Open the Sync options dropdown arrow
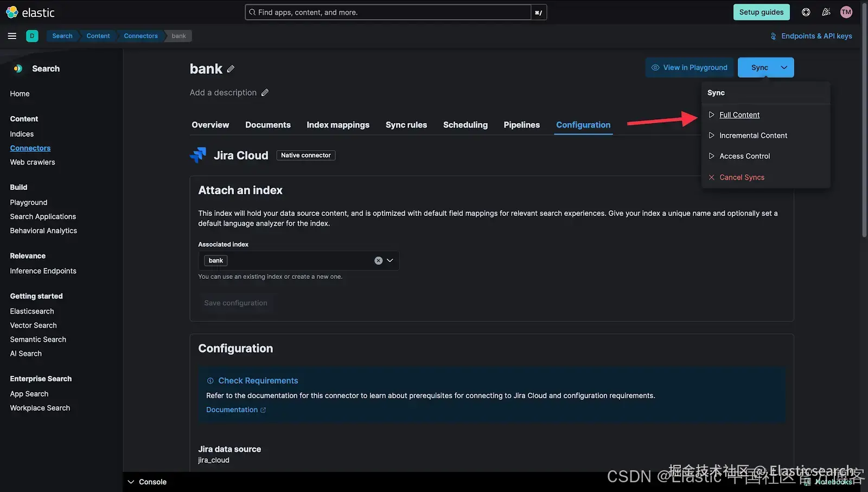Viewport: 868px width, 492px height. [x=784, y=67]
